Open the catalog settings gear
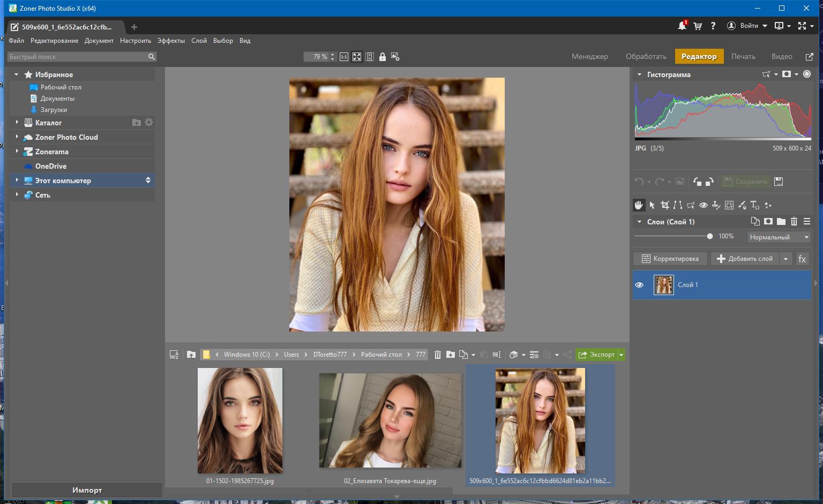Image resolution: width=823 pixels, height=504 pixels. click(149, 122)
